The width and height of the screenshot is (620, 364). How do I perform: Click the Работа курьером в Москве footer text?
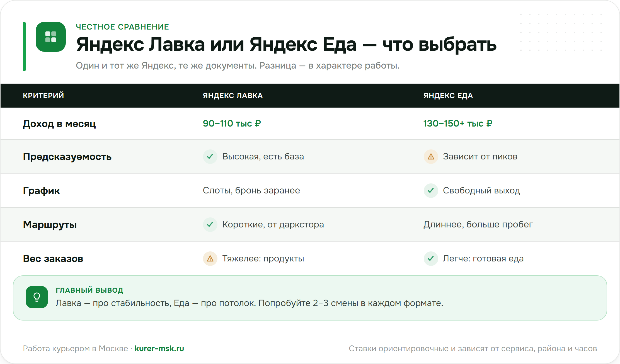click(75, 348)
